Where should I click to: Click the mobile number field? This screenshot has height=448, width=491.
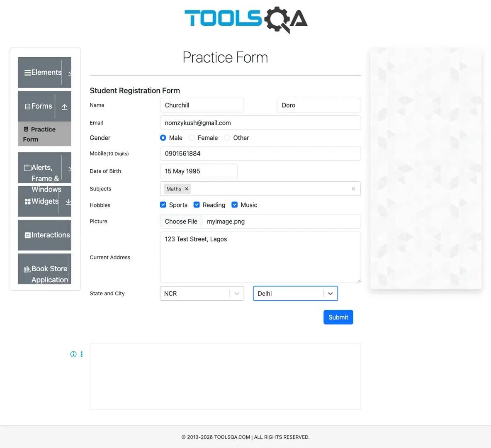[x=260, y=153]
